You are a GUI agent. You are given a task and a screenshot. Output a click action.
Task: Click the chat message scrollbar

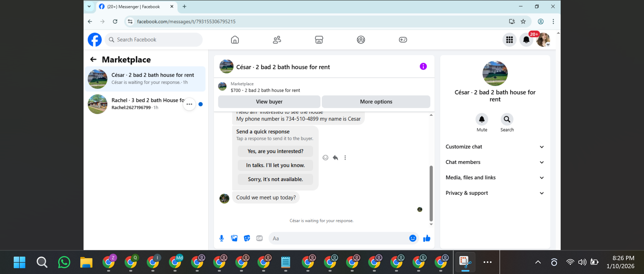(x=431, y=193)
